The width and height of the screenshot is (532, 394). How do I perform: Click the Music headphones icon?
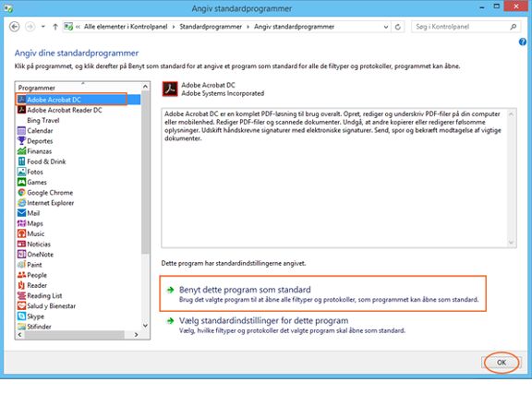[x=21, y=233]
